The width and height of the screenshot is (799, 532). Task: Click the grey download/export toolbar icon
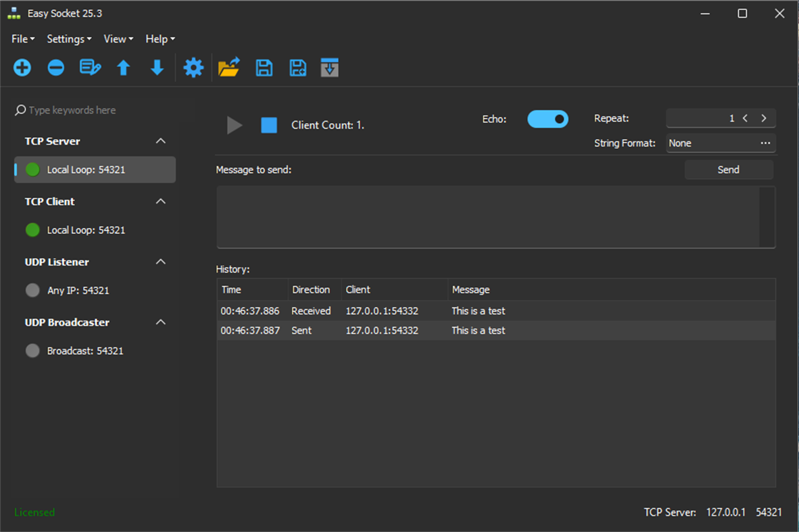click(330, 68)
